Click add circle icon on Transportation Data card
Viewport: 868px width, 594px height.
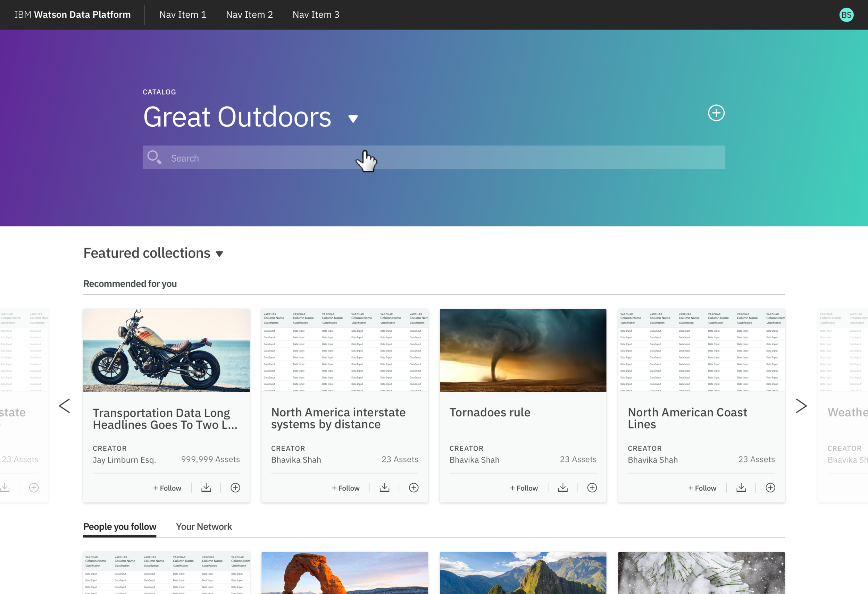[235, 487]
